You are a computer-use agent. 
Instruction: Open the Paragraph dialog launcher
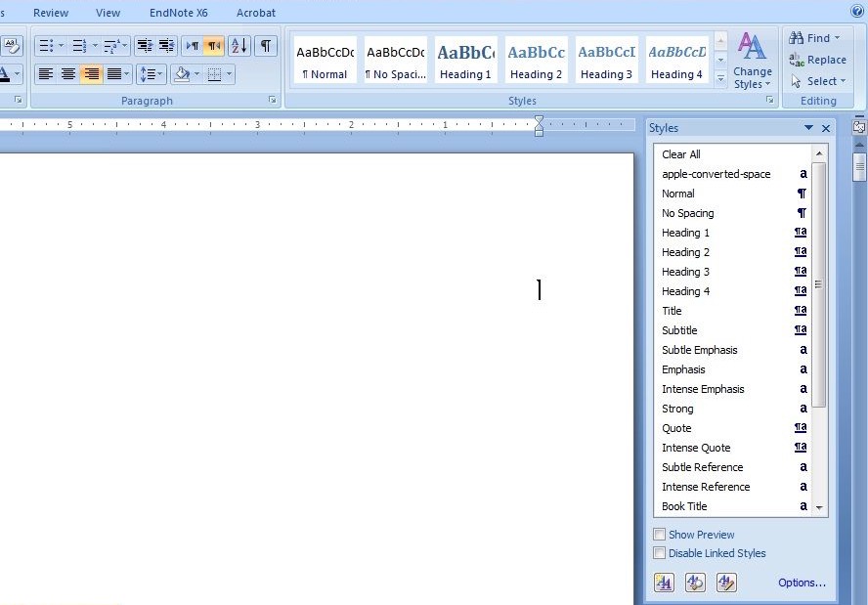click(x=273, y=101)
